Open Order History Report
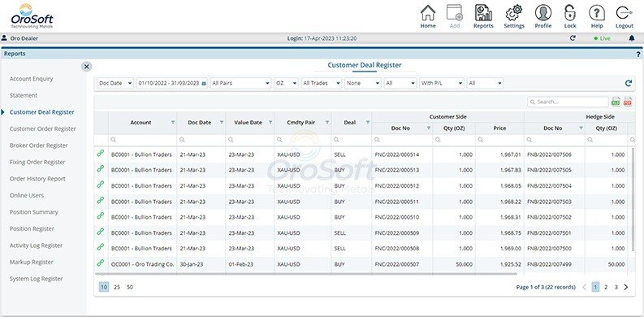This screenshot has width=644, height=317. (37, 179)
